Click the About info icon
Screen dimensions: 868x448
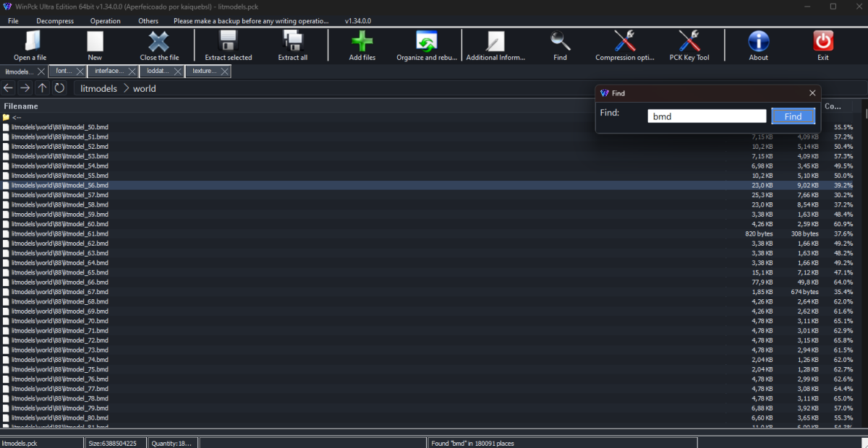[x=758, y=42]
